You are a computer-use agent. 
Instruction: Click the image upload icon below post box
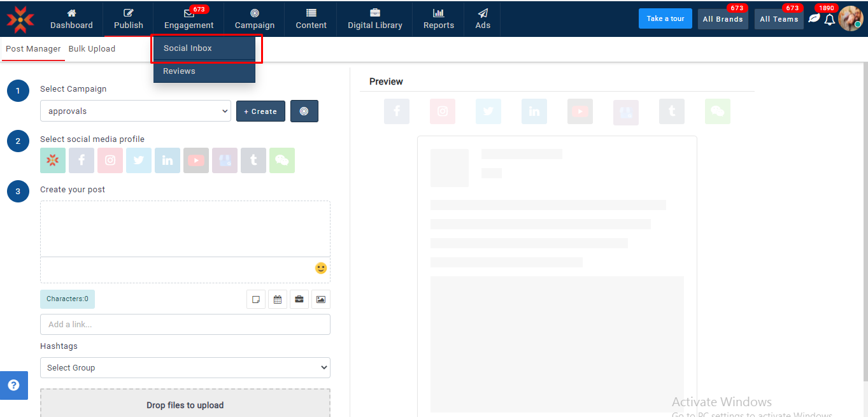[x=321, y=299]
